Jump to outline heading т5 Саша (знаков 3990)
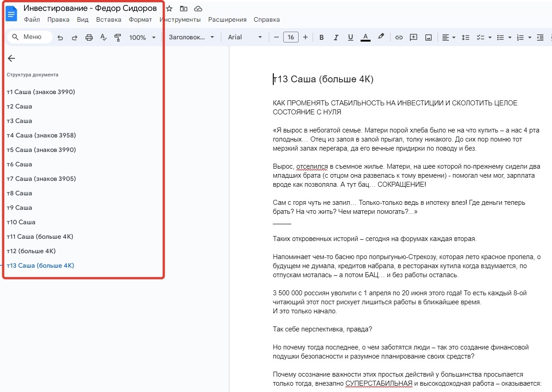552x392 pixels. coord(41,150)
